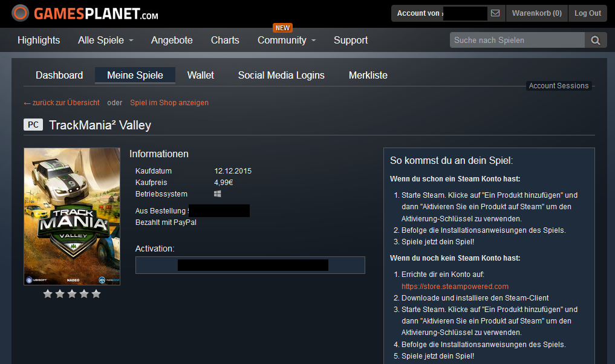615x364 pixels.
Task: Open the Charts page
Action: click(225, 41)
